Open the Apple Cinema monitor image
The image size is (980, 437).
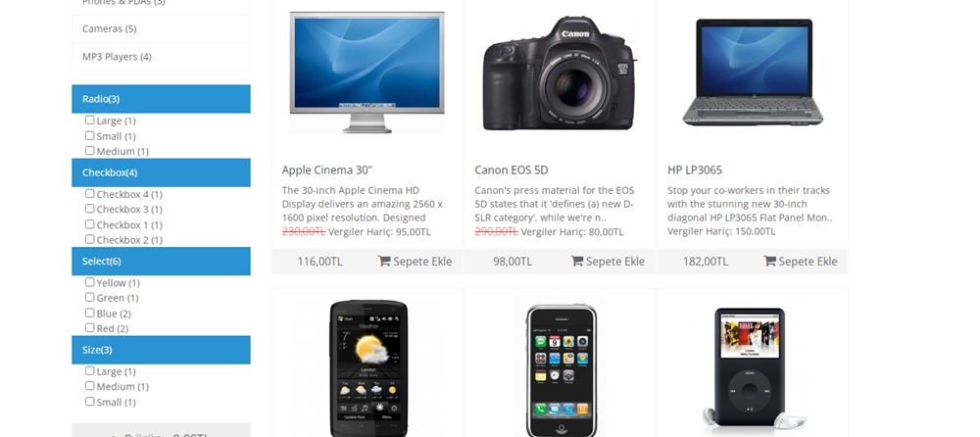pos(367,73)
